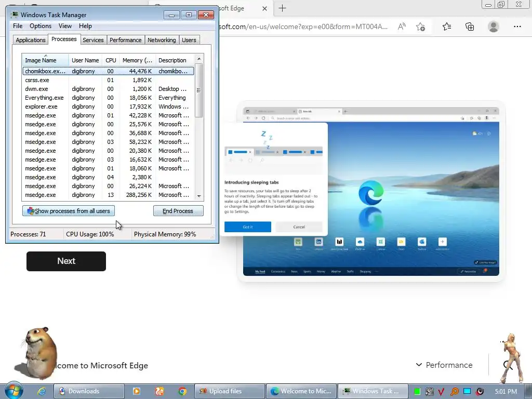Click Show processes from all users
532x399 pixels.
tap(69, 211)
